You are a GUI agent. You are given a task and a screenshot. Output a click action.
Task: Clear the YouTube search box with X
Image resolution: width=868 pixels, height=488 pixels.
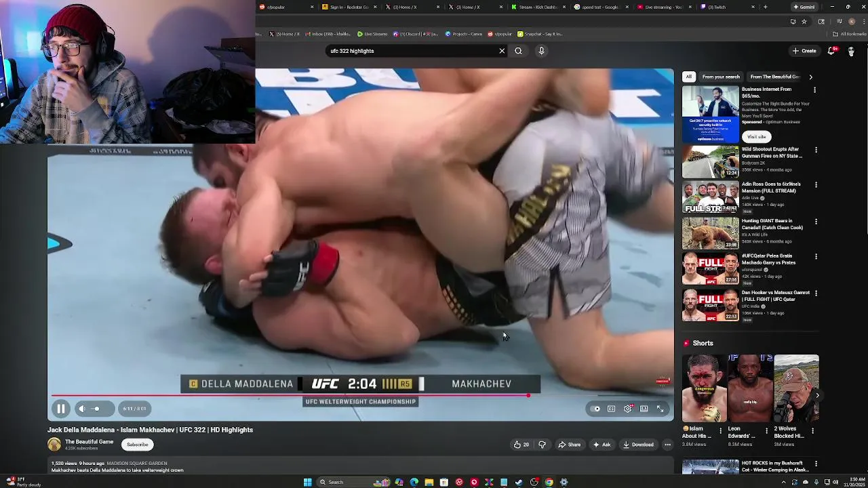point(502,51)
